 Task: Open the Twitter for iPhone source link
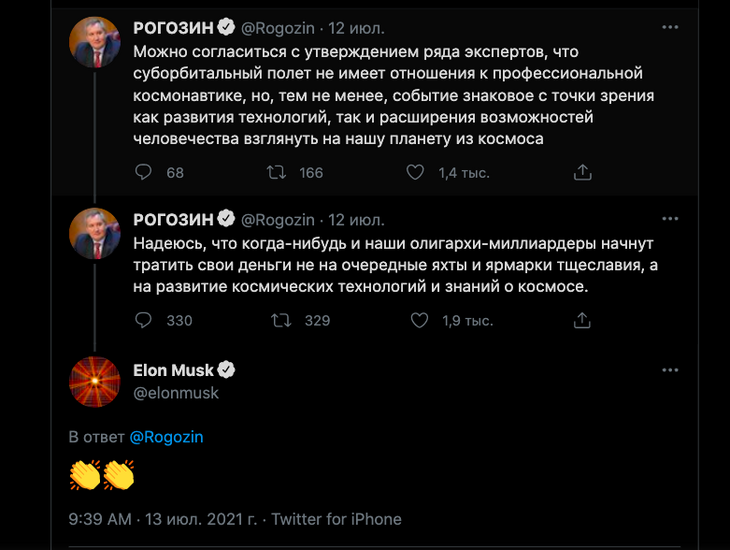coord(336,519)
